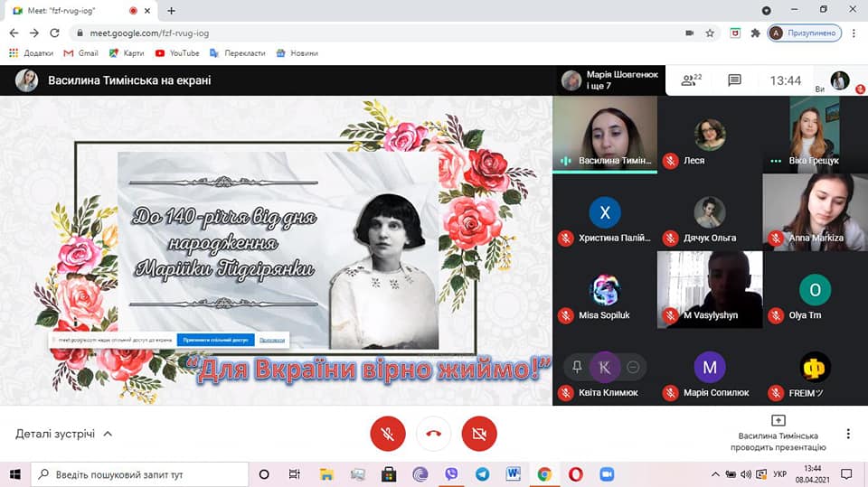Click the Windows search box in the taskbar
Screen dimensions: 868x487
pos(140,474)
